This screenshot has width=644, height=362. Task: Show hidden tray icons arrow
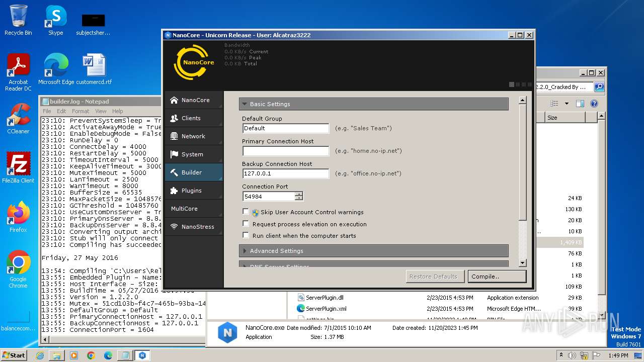pyautogui.click(x=561, y=355)
